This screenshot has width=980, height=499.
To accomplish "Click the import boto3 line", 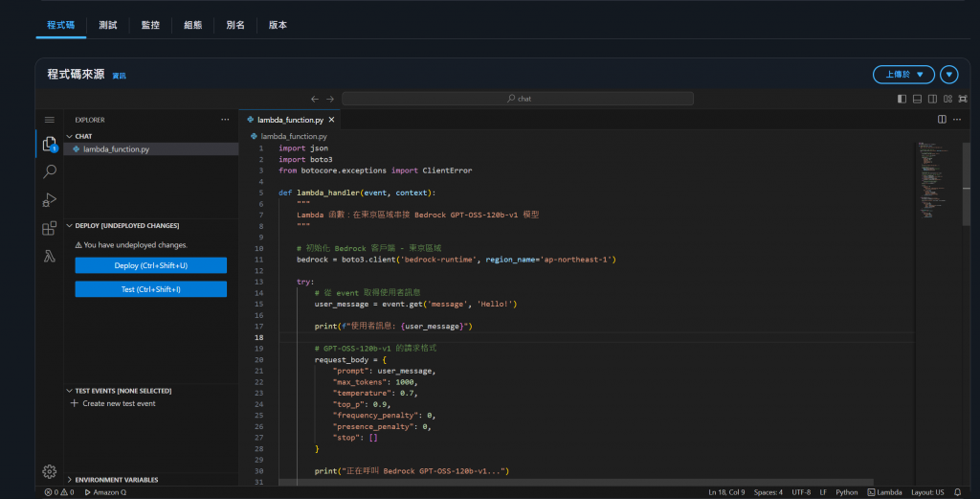I will pyautogui.click(x=305, y=159).
